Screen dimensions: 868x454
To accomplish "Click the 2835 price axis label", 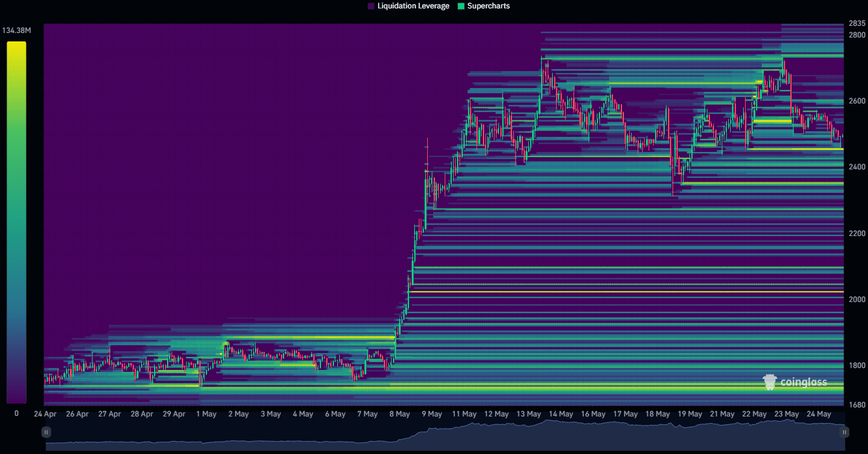I will [857, 24].
